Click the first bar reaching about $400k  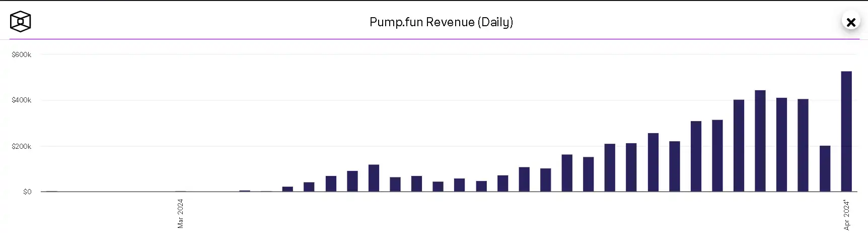tap(739, 146)
